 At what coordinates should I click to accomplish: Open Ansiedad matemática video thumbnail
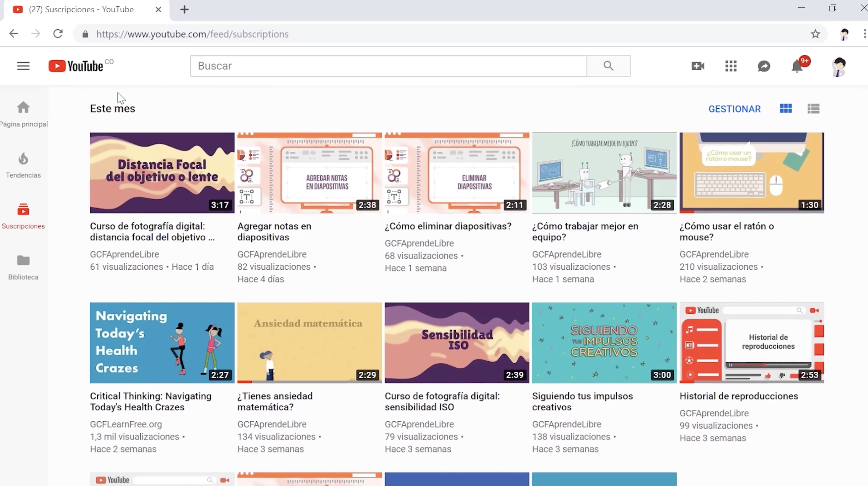309,343
